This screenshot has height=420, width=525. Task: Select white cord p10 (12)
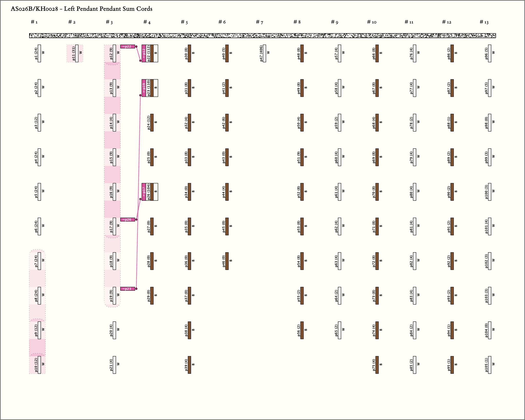coord(39,365)
